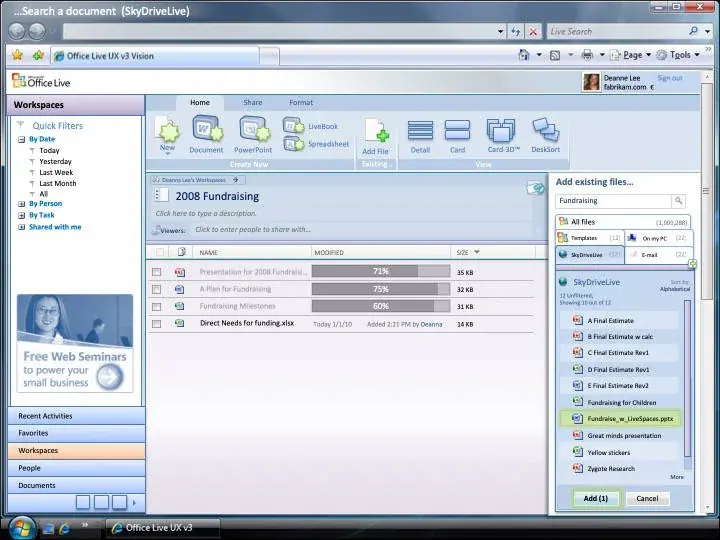Check the box for Fundraising Milestones

[x=157, y=306]
